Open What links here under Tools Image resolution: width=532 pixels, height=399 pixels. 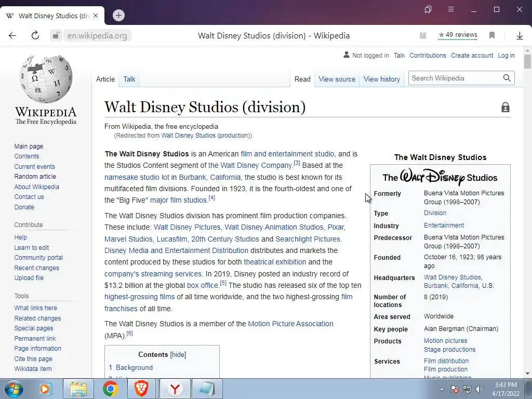36,308
